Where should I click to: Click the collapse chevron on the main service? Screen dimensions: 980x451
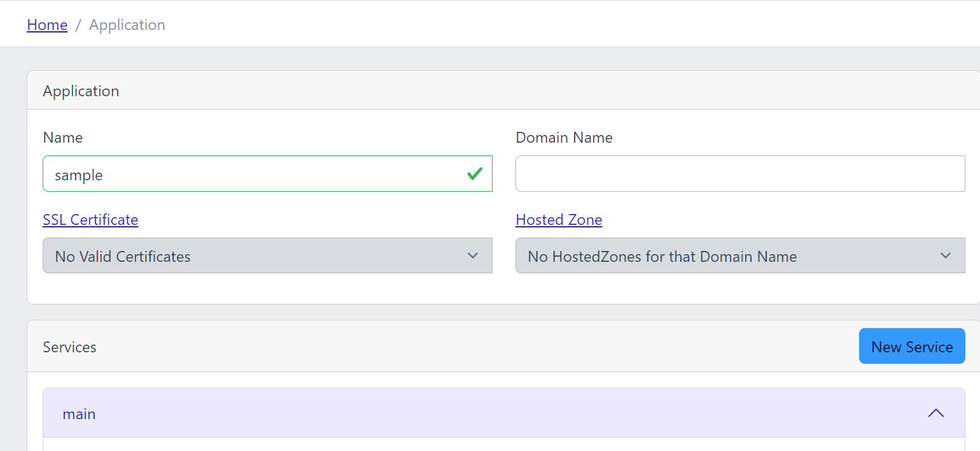935,413
